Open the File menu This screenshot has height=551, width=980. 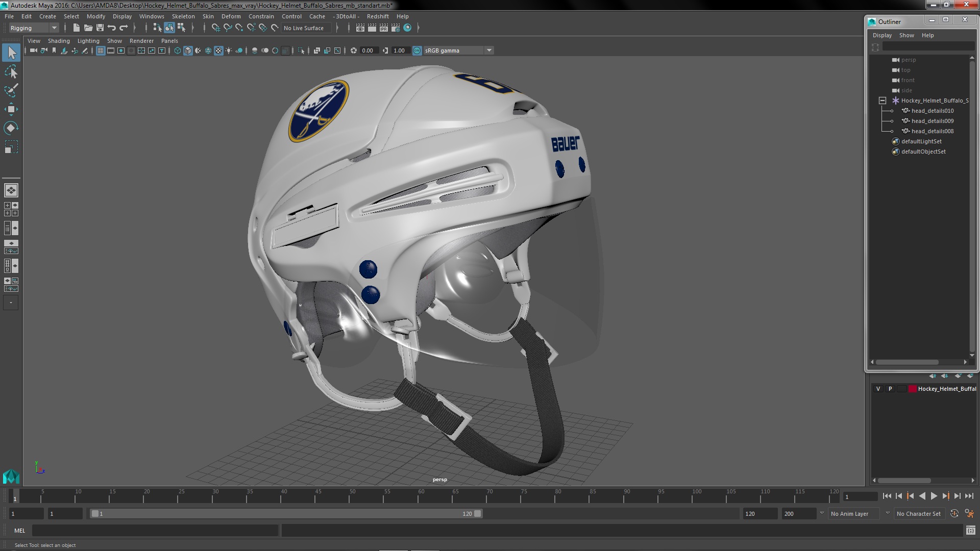tap(9, 16)
